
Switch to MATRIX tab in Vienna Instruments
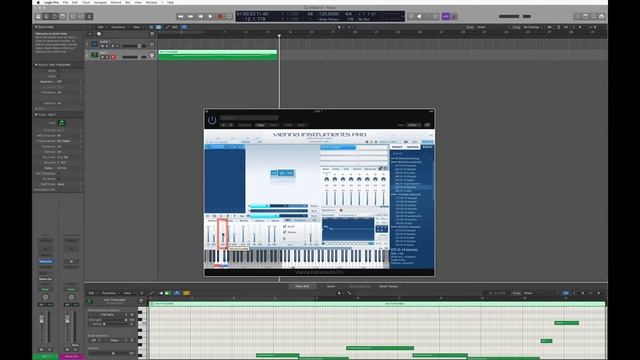click(412, 147)
